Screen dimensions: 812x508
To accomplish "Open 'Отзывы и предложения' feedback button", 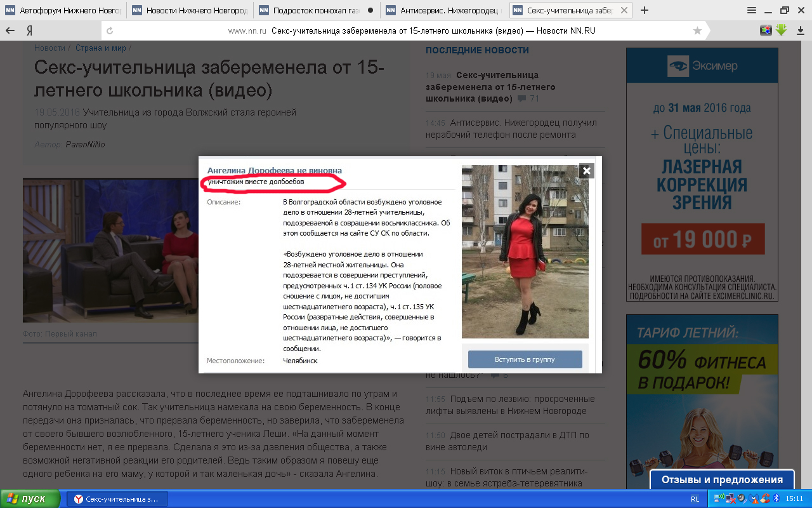I will 722,479.
